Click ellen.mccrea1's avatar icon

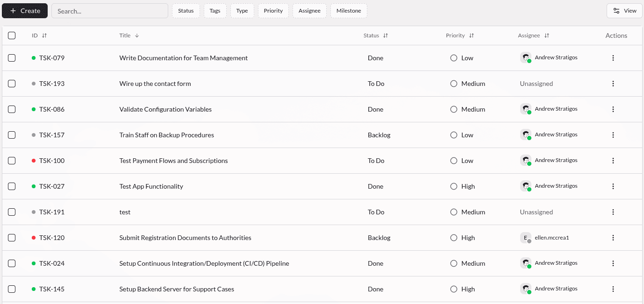pos(525,237)
